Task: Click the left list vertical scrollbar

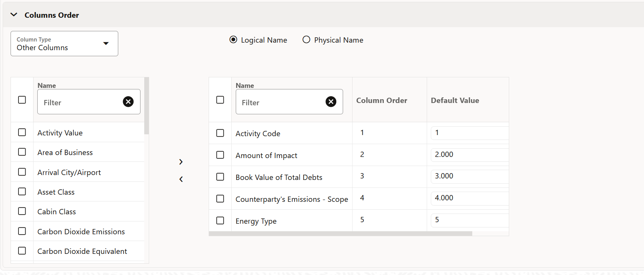Action: [x=147, y=106]
